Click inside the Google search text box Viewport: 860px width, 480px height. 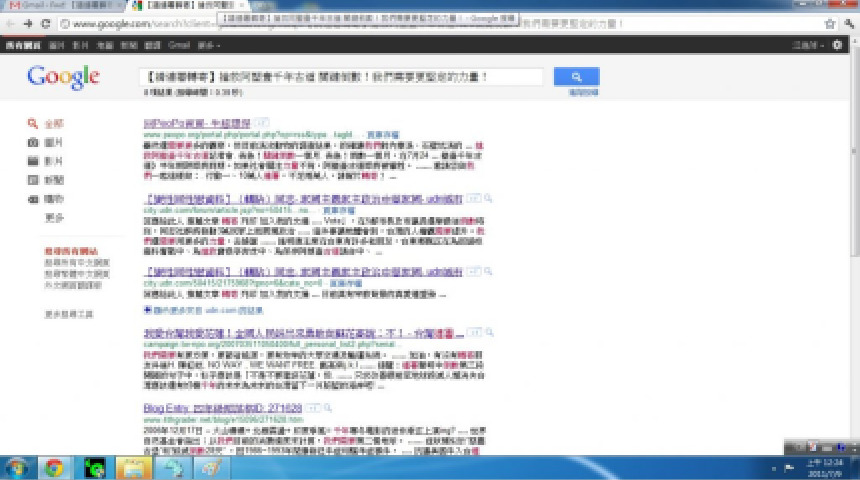[x=340, y=77]
